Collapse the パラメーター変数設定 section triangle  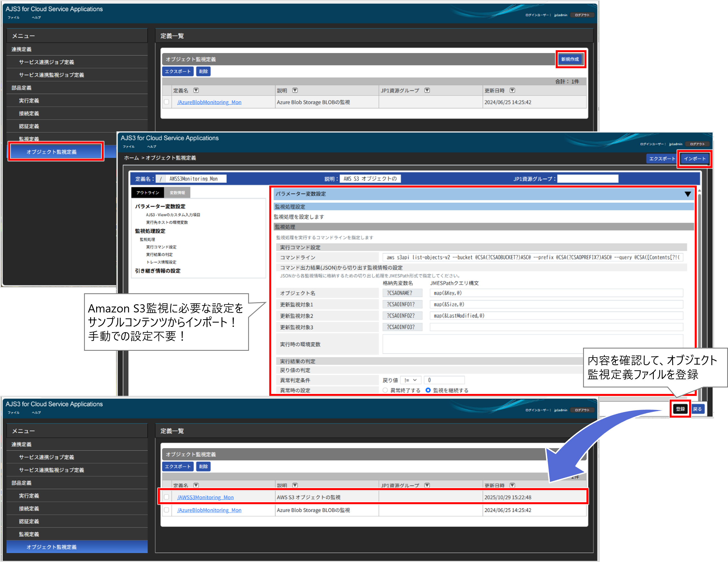[687, 194]
